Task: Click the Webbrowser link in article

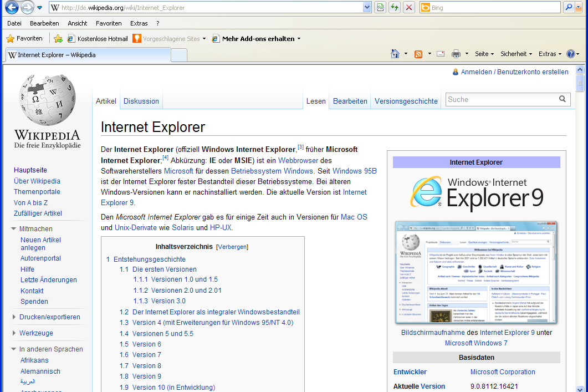Action: (298, 160)
